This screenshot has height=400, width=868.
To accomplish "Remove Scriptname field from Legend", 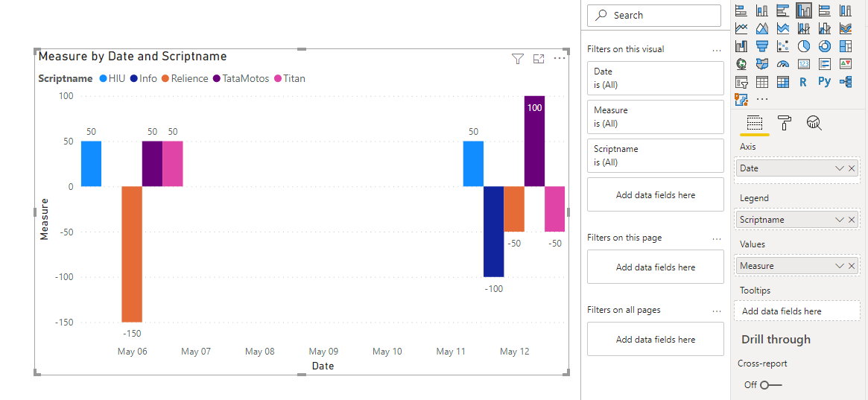I will [x=852, y=220].
